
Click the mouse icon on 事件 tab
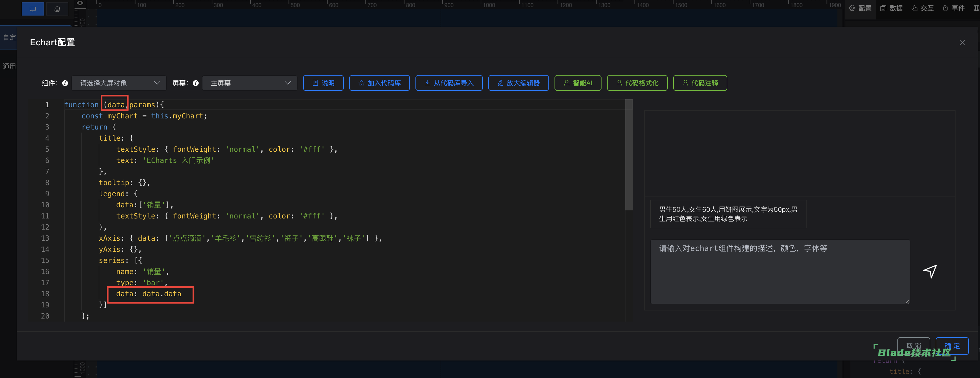[946, 8]
